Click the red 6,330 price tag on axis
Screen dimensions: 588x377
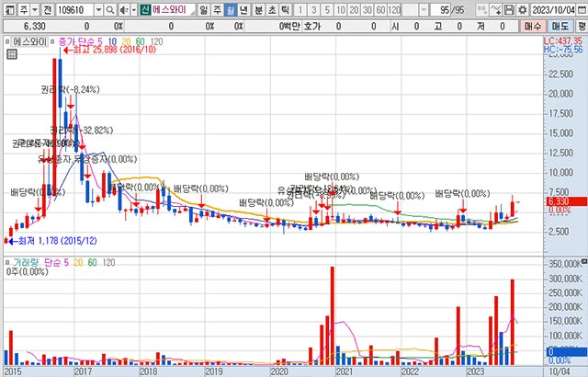tap(566, 201)
